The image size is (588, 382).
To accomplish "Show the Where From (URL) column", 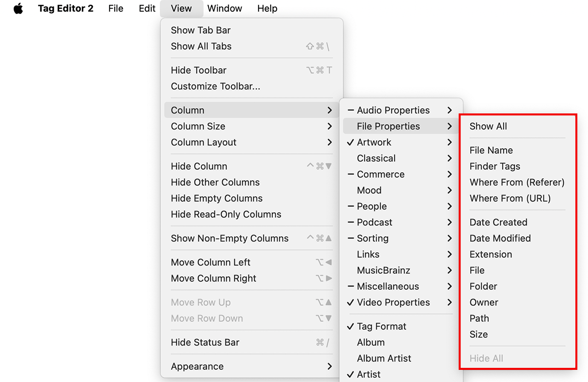I will [510, 198].
